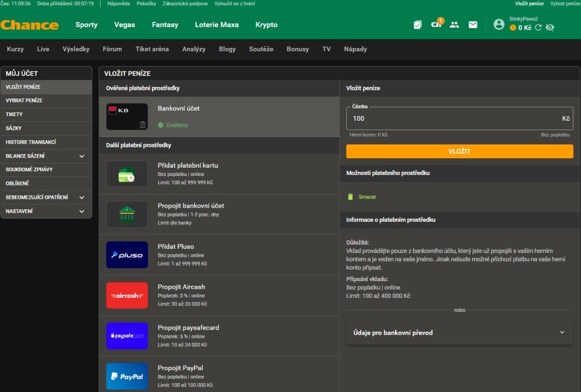Open the Nápady tab

[355, 49]
